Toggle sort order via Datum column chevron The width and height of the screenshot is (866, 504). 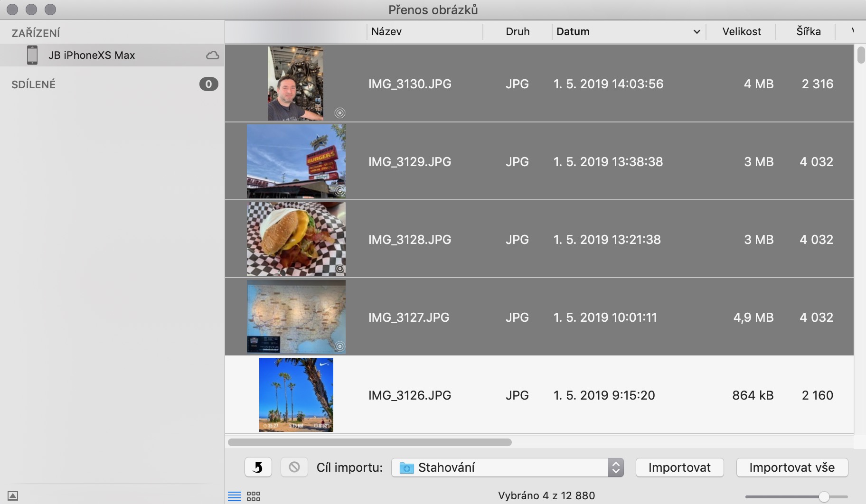point(697,32)
